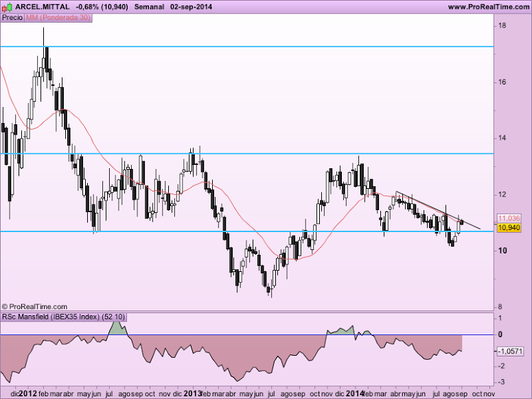Open RSc Mansfield (IBEX35 Index) settings
The image size is (532, 399).
pyautogui.click(x=63, y=317)
